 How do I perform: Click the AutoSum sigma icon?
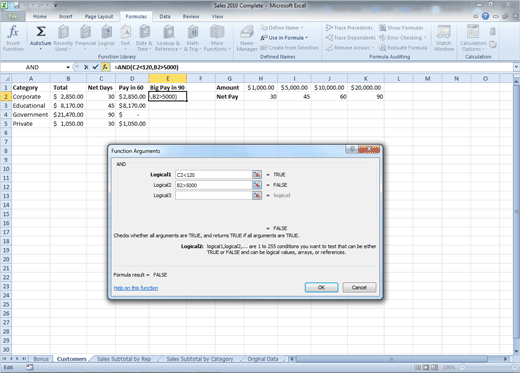pyautogui.click(x=41, y=32)
